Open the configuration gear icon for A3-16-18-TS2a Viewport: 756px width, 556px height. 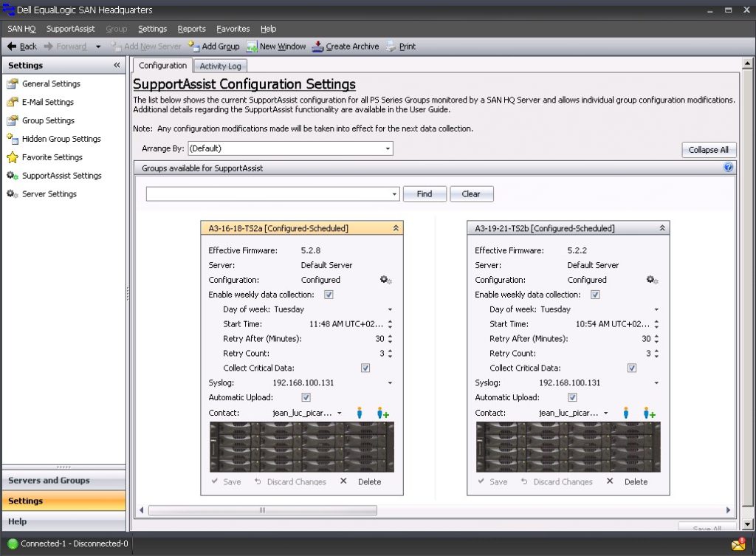coord(385,279)
